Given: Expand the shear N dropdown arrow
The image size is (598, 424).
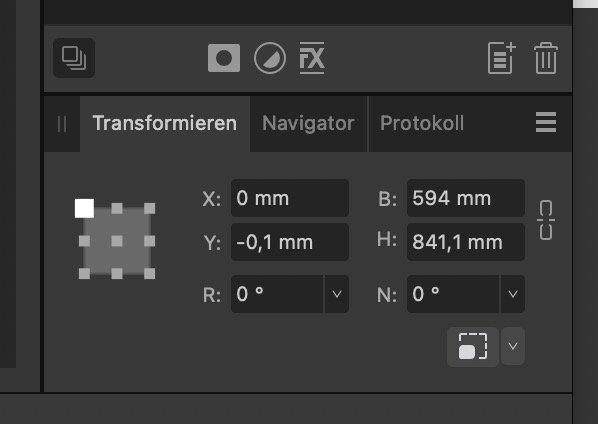Looking at the screenshot, I should [x=513, y=294].
